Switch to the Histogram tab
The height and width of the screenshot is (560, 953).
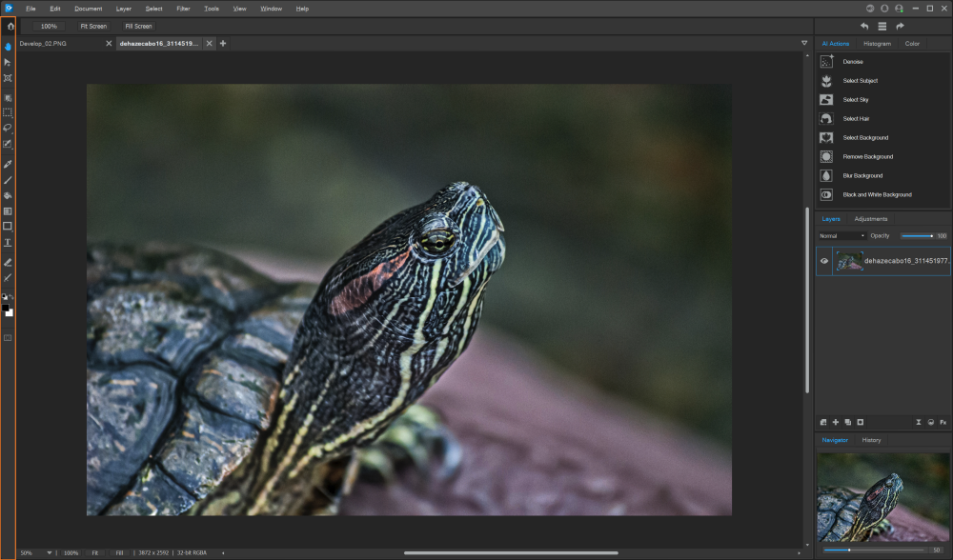(x=877, y=44)
